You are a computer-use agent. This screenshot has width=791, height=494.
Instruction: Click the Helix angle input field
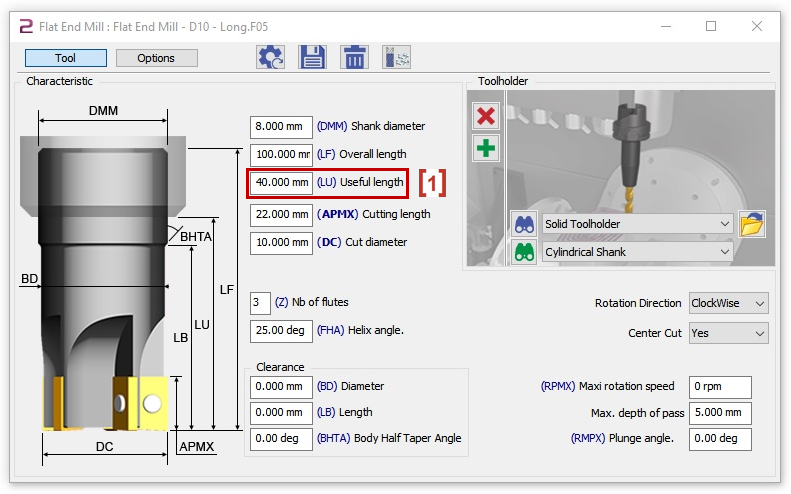tap(281, 330)
